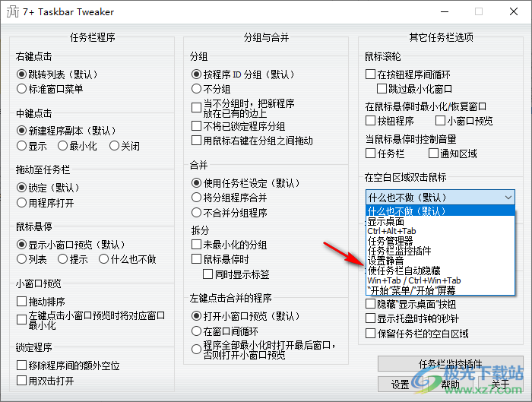The height and width of the screenshot is (402, 532).
Task: Click the 帮助 button
Action: click(x=450, y=385)
